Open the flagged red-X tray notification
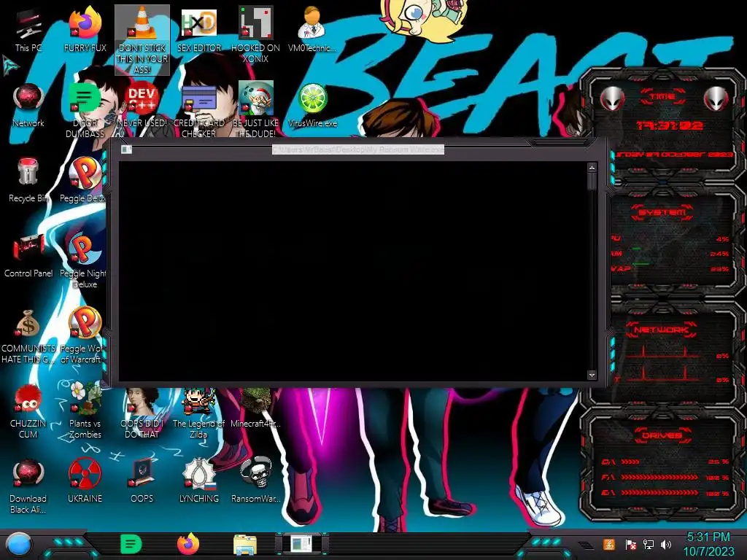Screen dimensions: 747x560 (631, 544)
